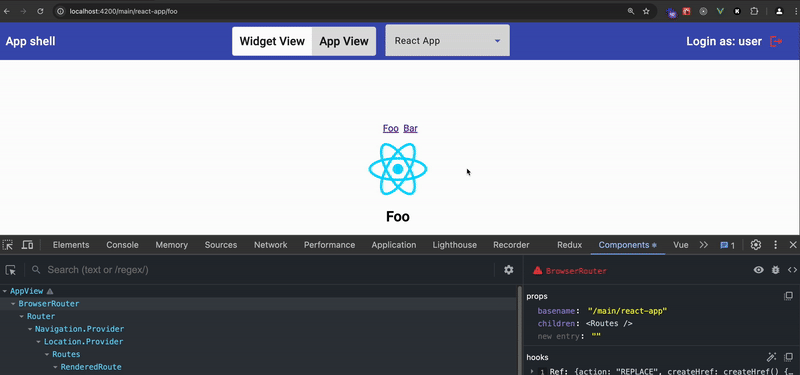Screen dimensions: 800x375
Task: Open the Sources tab
Action: [221, 245]
